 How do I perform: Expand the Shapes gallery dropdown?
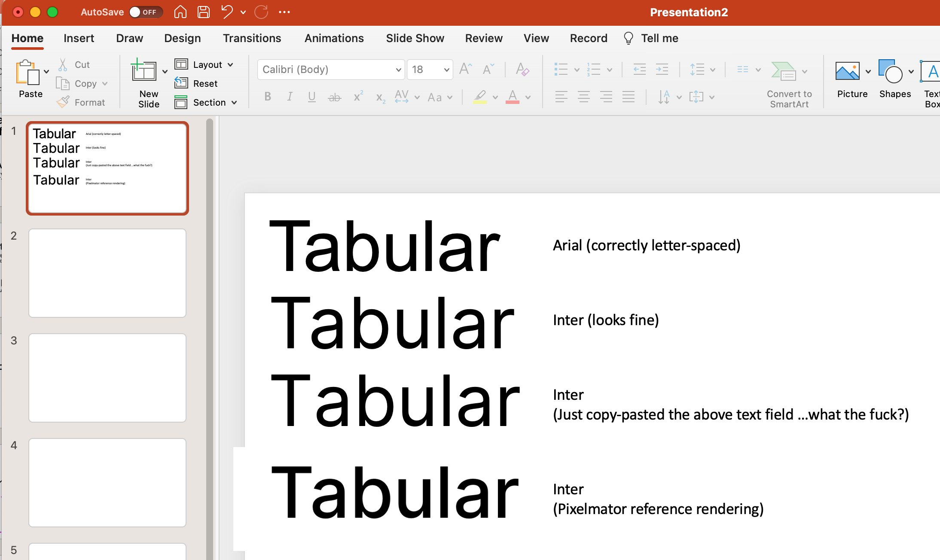click(x=912, y=72)
